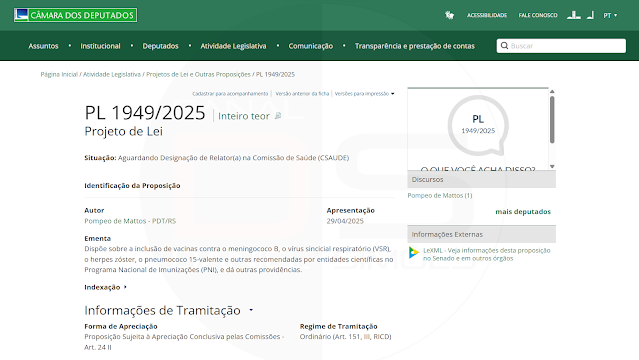Click Cadastrar para acompanhamento link
This screenshot has height=360, width=639.
point(230,94)
